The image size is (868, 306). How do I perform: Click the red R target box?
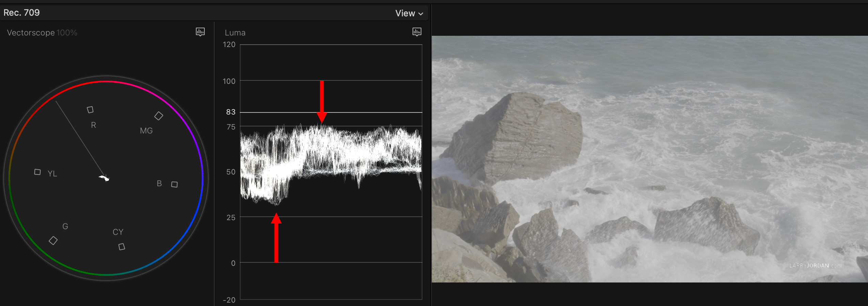tap(90, 110)
